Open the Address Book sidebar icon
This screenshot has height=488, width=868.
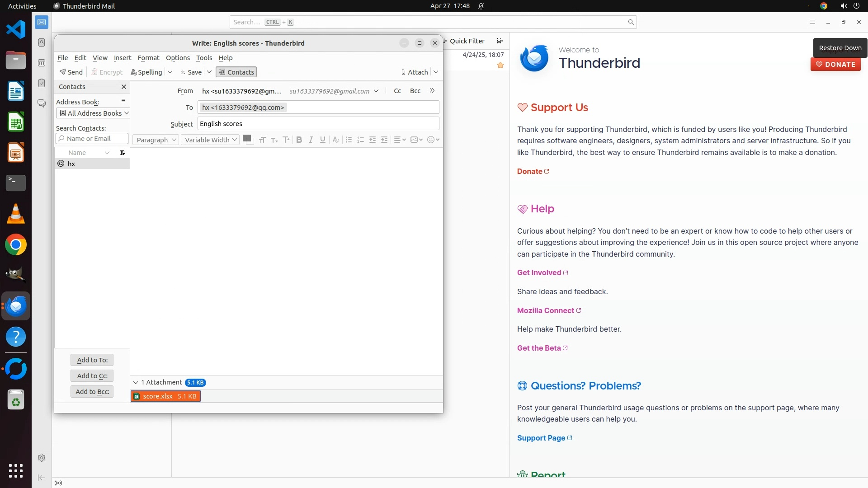coord(42,42)
